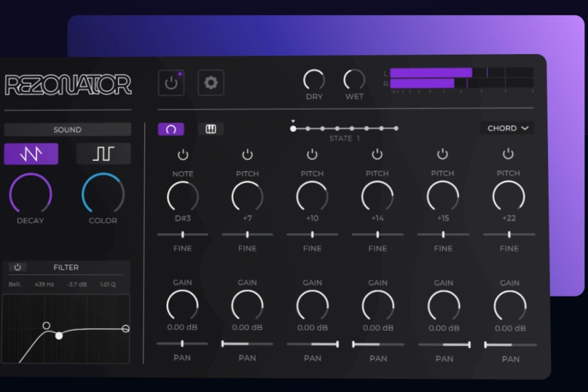Click the SOUND section header tab
588x392 pixels.
[68, 130]
